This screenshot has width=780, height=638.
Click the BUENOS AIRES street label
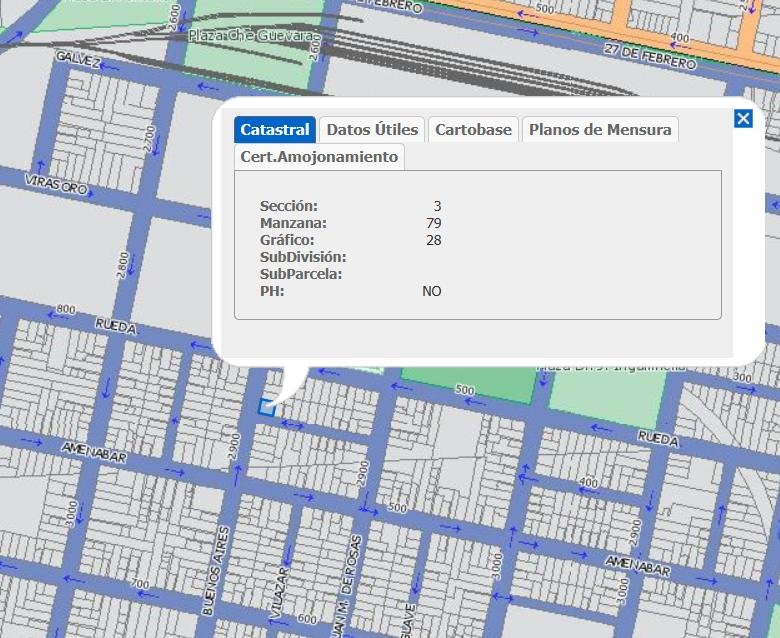[x=215, y=571]
